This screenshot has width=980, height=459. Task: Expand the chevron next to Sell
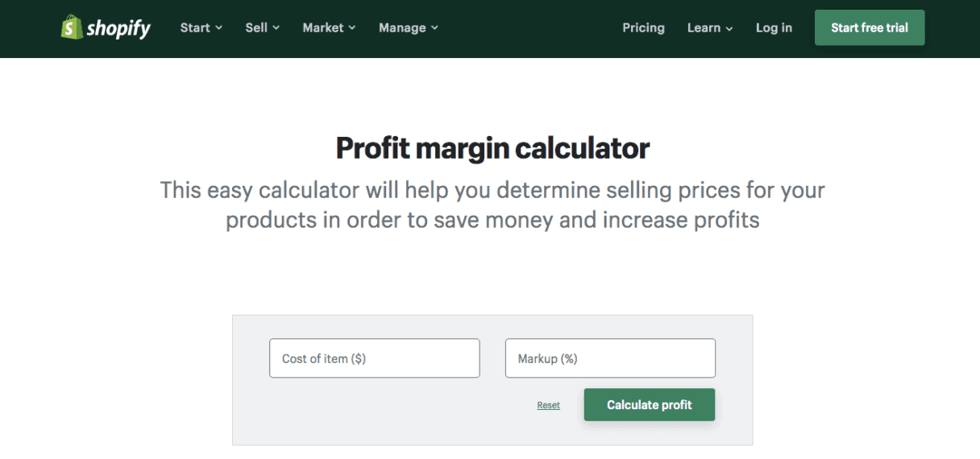[x=276, y=28]
